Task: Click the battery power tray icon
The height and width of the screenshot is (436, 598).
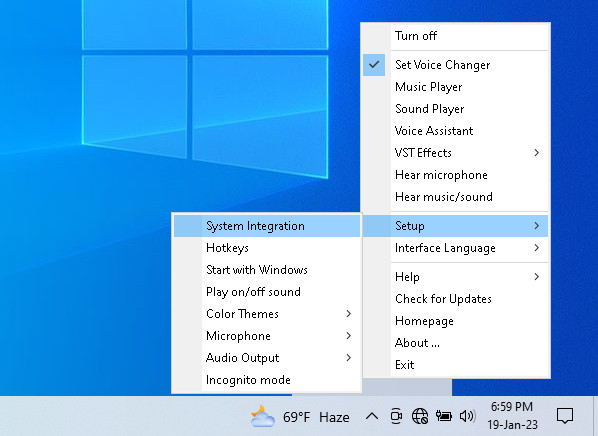Action: (444, 416)
